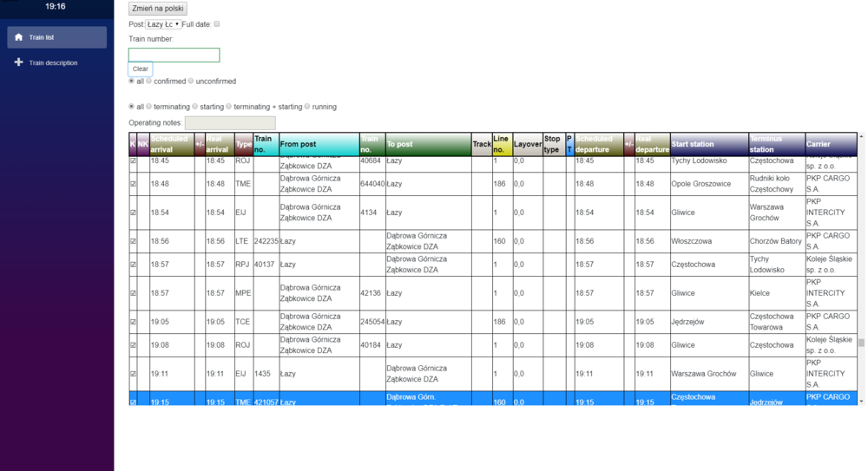The width and height of the screenshot is (868, 471).
Task: Click the Type column header
Action: coord(244,144)
